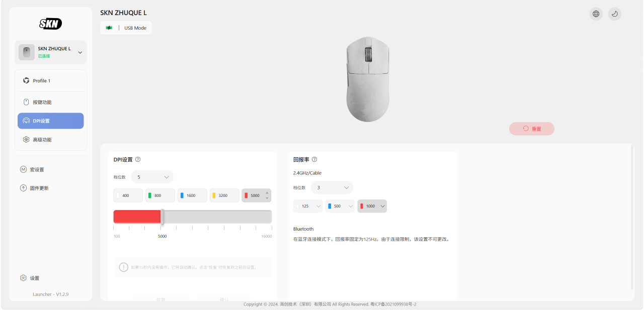
Task: Go to 高级功能 advanced functions
Action: pyautogui.click(x=50, y=139)
